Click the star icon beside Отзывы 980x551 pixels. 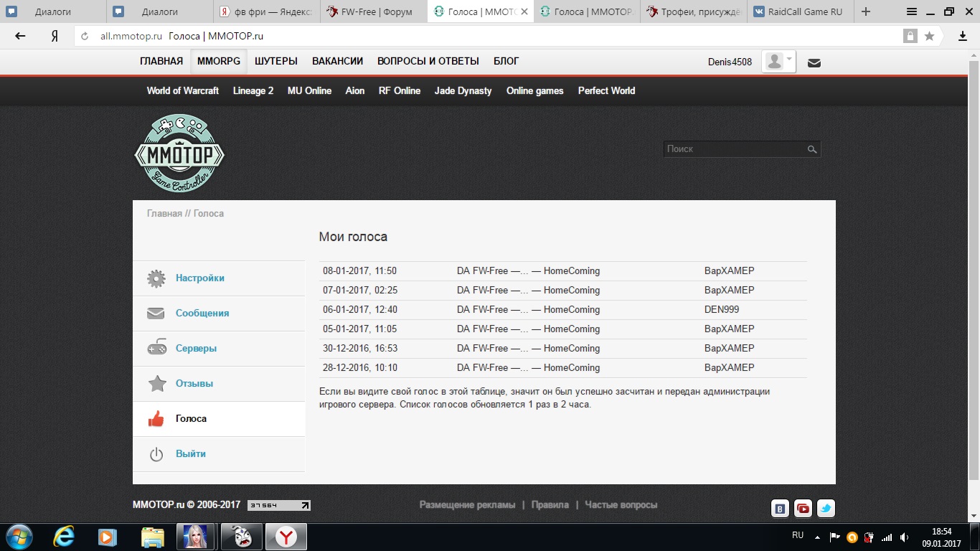click(157, 383)
